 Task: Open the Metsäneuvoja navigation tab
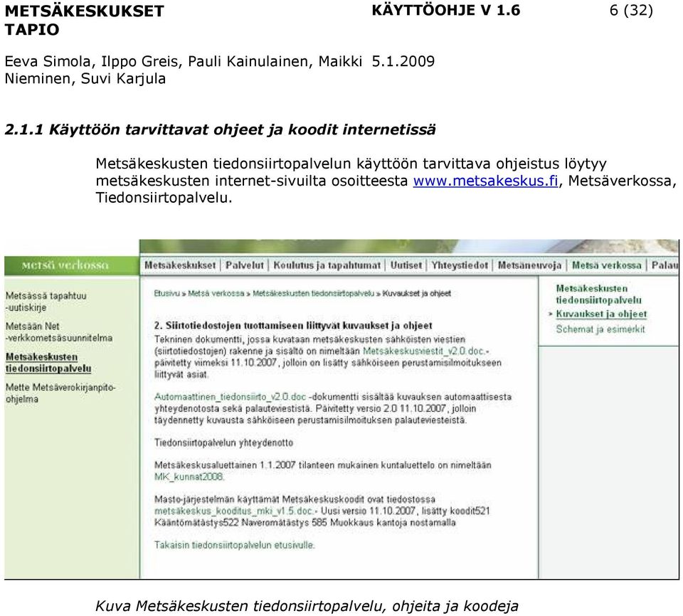coord(529,265)
